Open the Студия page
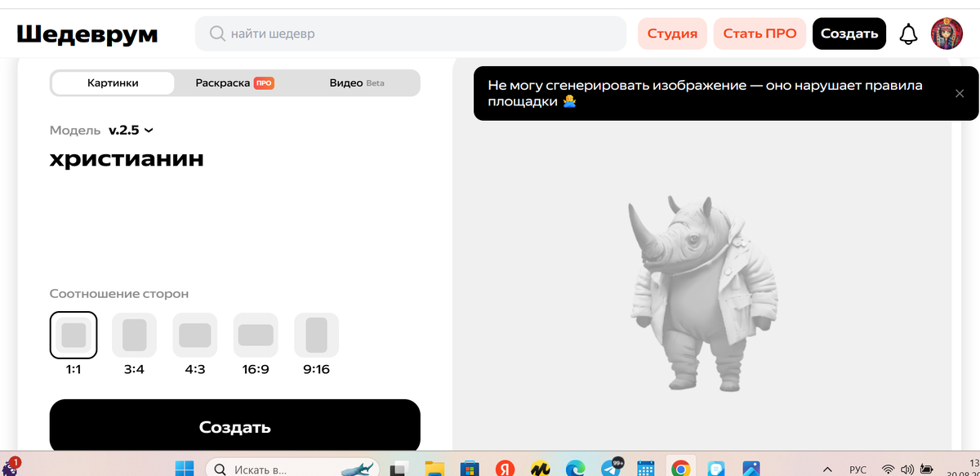Screen dimensions: 980x476 coord(672,33)
